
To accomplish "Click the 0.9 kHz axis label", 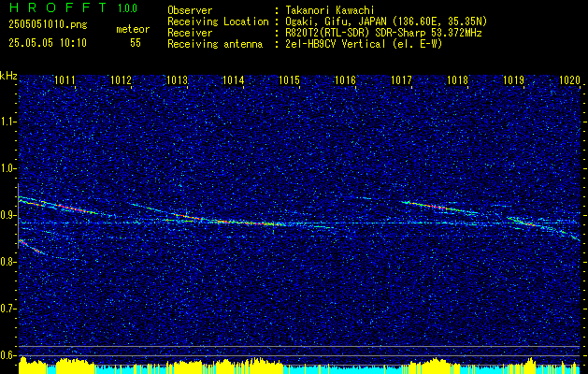I will click(7, 215).
